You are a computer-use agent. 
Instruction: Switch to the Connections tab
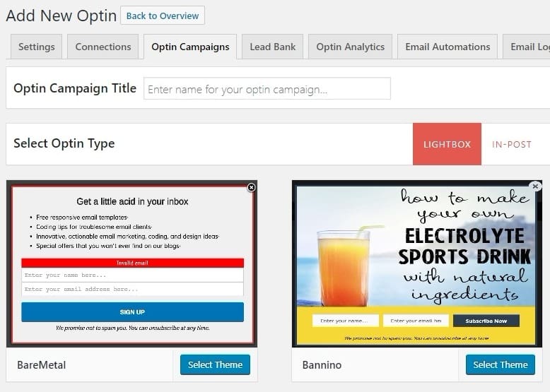(x=103, y=47)
